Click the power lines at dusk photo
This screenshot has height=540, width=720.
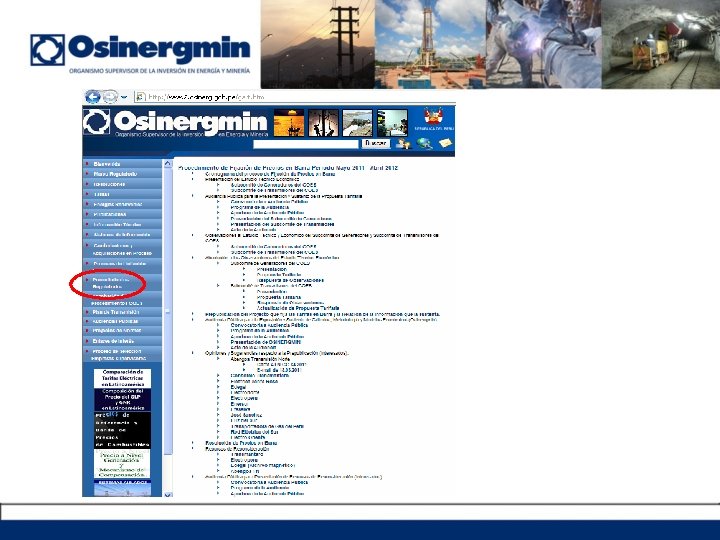pyautogui.click(x=318, y=44)
